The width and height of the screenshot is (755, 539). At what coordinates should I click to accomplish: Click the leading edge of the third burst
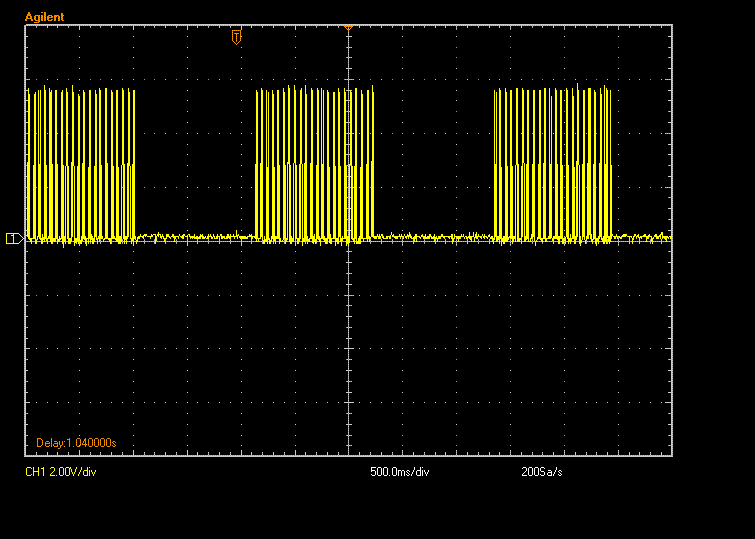495,164
